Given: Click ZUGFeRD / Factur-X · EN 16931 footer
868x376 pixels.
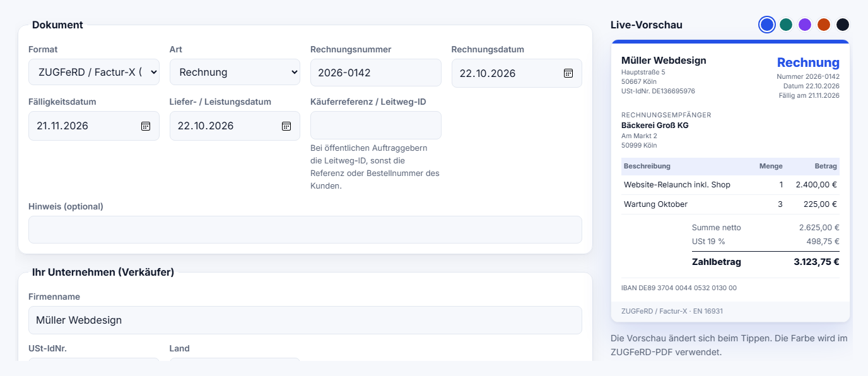Looking at the screenshot, I should (672, 311).
